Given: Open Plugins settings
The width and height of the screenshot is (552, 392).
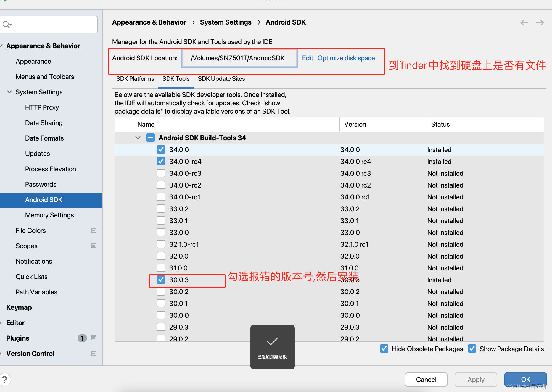Looking at the screenshot, I should [18, 338].
